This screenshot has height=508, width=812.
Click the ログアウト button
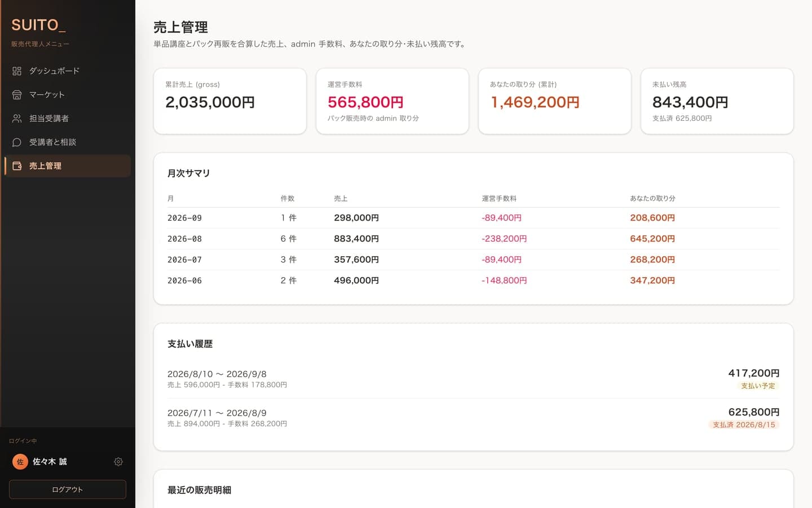point(68,489)
